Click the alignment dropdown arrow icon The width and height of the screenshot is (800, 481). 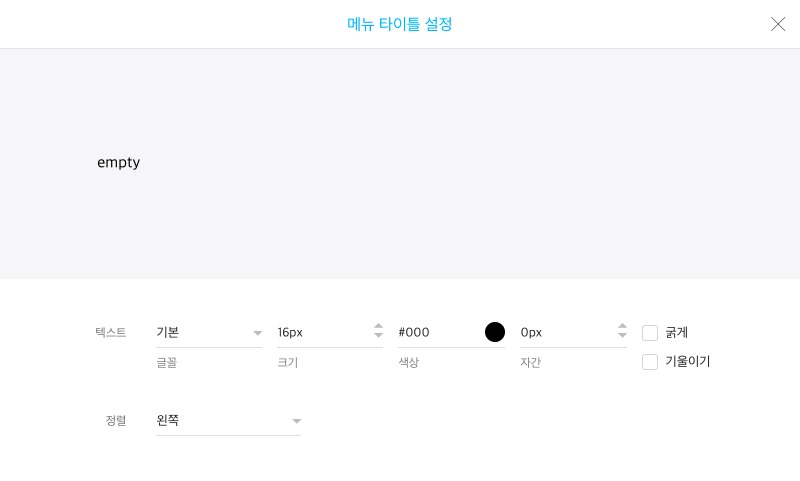[296, 421]
